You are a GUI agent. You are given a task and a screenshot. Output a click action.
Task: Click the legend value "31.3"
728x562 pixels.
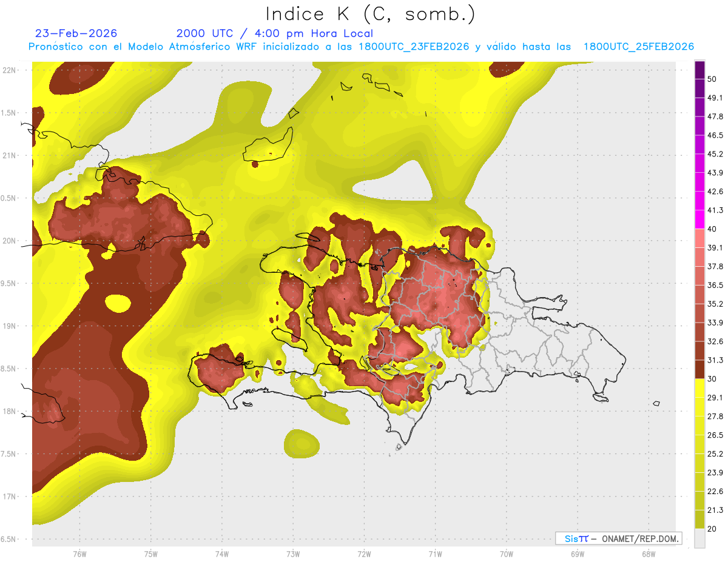click(x=716, y=360)
